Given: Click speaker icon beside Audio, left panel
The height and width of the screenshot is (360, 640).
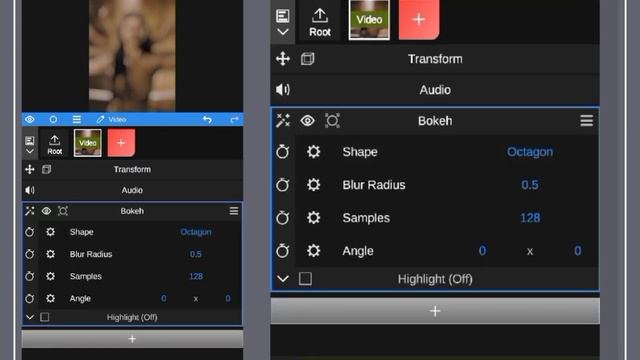Looking at the screenshot, I should 30,190.
